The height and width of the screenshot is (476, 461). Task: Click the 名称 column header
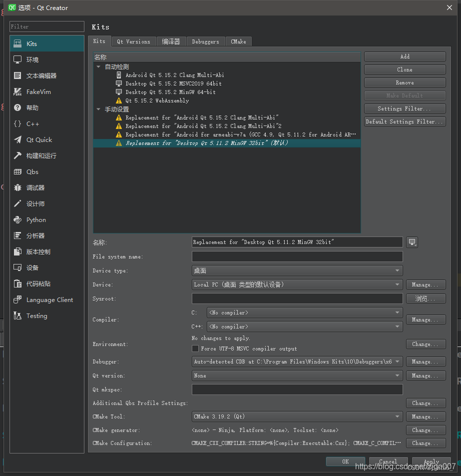(227, 57)
